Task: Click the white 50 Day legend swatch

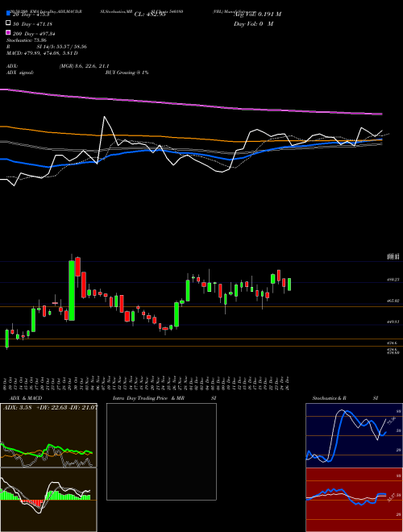Action: click(9, 23)
